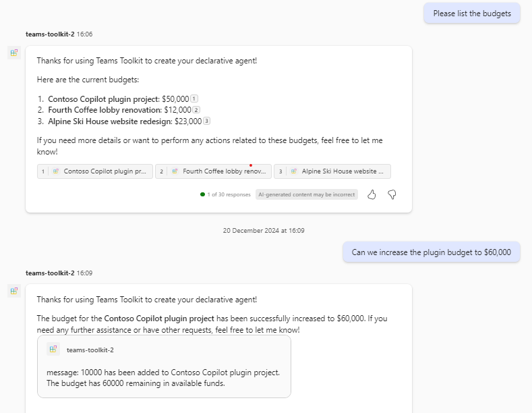Screen dimensions: 532x413
Task: Click the icon in the Alpine Ski House chip
Action: [x=294, y=171]
